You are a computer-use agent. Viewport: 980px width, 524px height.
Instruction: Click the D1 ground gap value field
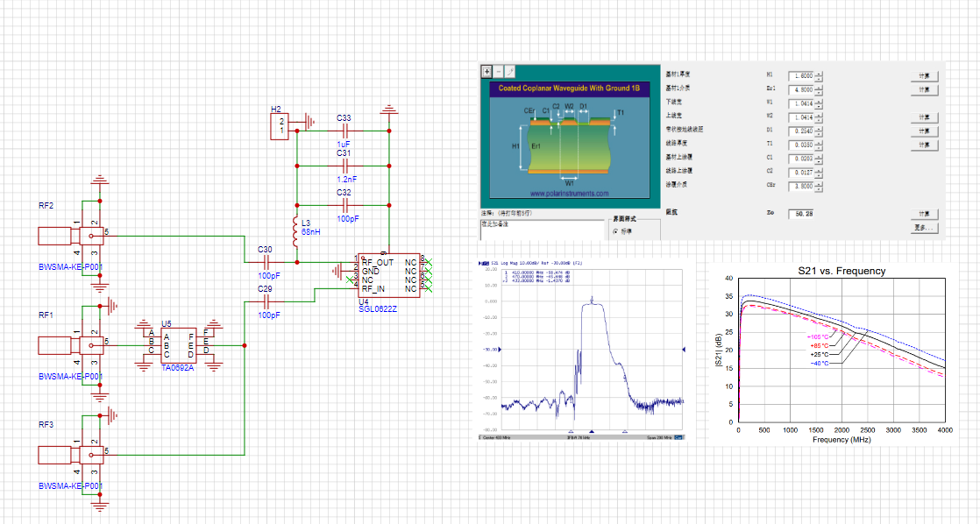801,131
